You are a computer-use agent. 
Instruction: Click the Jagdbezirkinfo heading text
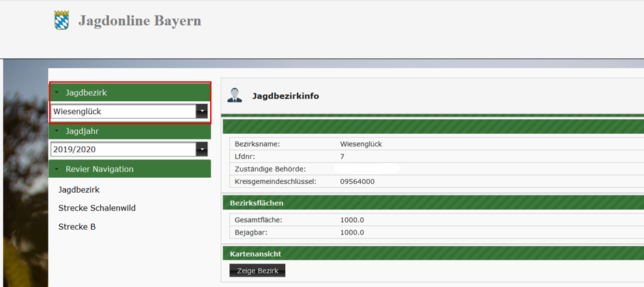285,96
